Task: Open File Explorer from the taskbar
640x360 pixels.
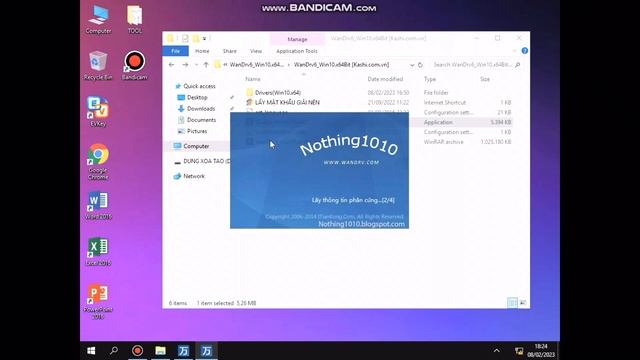Action: tap(160, 351)
